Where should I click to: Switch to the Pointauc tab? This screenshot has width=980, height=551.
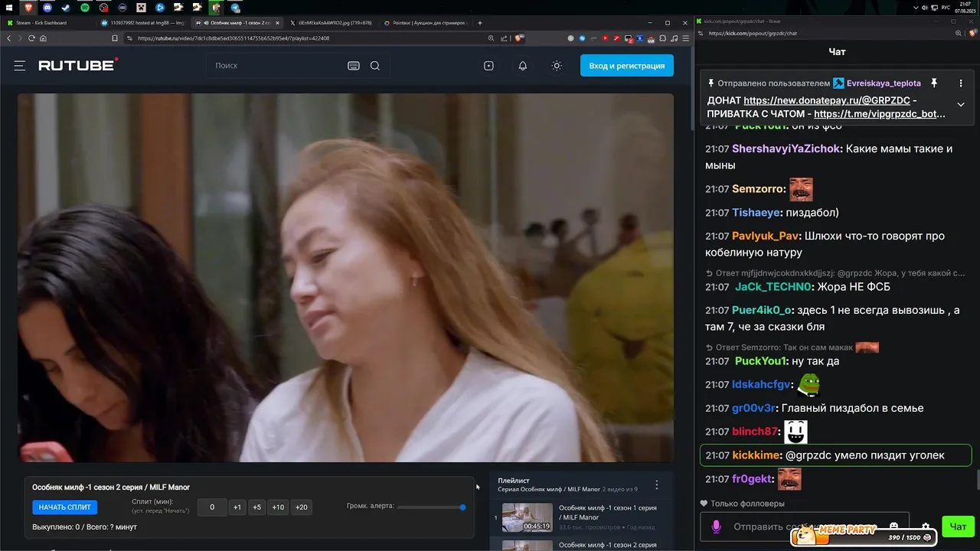click(425, 23)
